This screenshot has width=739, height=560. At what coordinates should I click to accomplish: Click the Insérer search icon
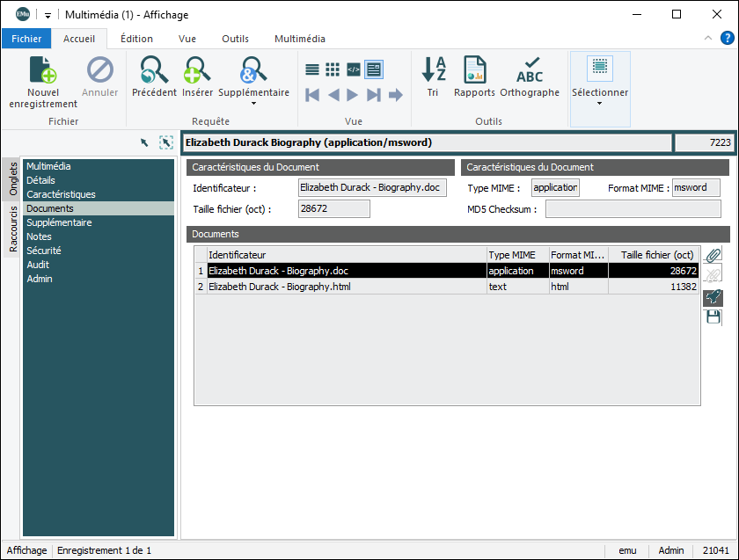pyautogui.click(x=197, y=70)
